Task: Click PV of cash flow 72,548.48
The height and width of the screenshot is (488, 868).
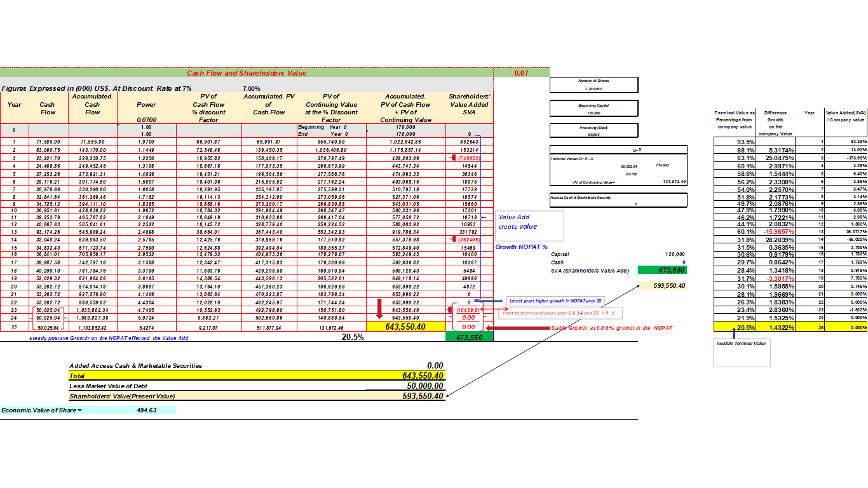Action: [x=208, y=149]
